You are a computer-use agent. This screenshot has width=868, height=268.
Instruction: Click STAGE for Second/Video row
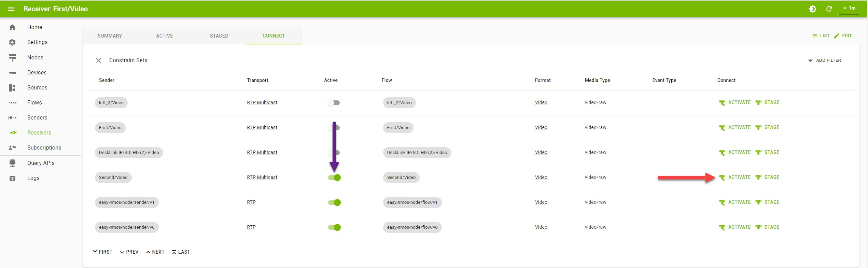tap(767, 177)
